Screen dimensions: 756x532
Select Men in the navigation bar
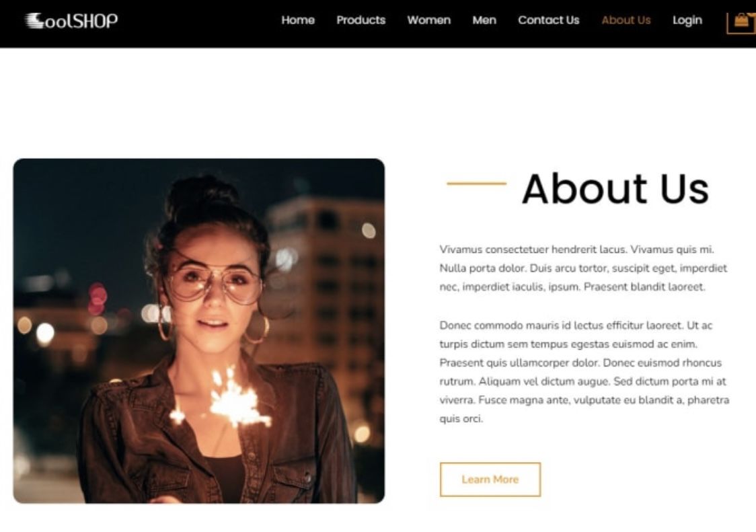click(x=484, y=20)
